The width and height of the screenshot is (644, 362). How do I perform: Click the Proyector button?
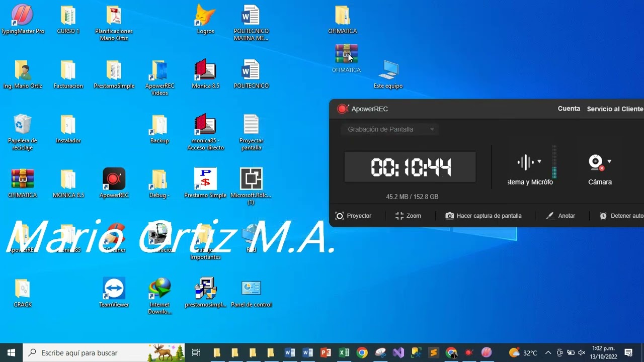(353, 216)
